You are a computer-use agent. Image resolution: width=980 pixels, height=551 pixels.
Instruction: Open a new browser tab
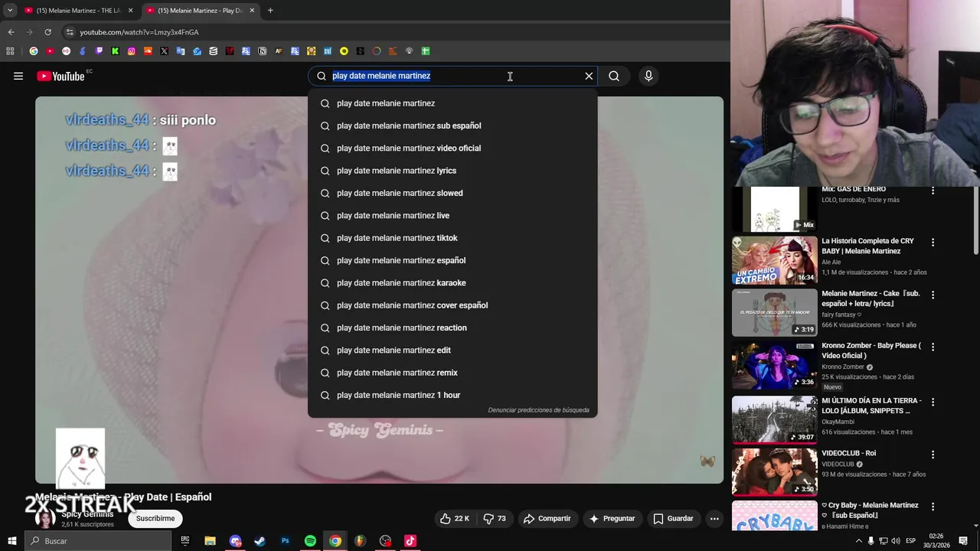pyautogui.click(x=270, y=11)
